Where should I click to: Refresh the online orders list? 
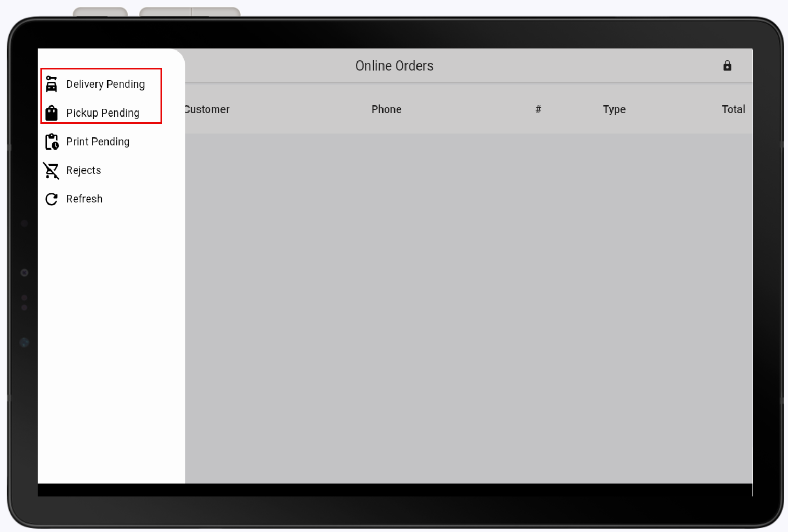click(84, 199)
